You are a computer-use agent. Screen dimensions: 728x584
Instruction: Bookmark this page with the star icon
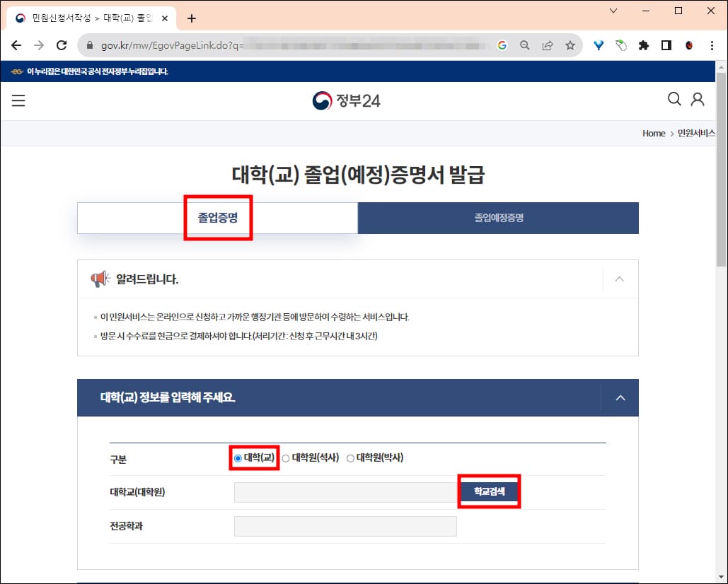click(570, 45)
